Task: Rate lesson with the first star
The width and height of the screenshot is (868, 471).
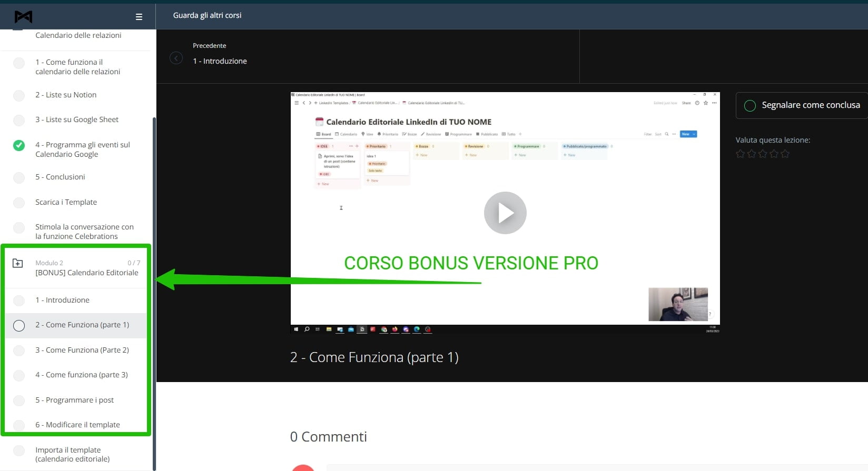Action: [x=740, y=154]
